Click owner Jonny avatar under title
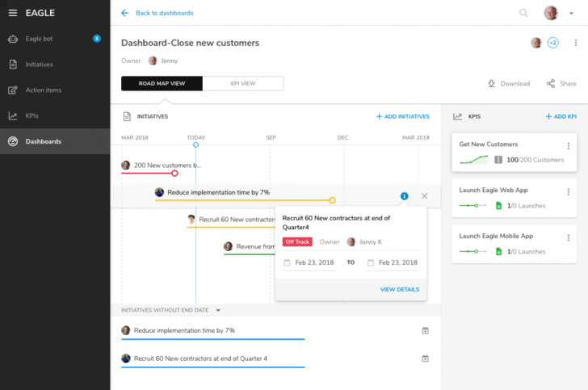The image size is (588, 390). [153, 61]
